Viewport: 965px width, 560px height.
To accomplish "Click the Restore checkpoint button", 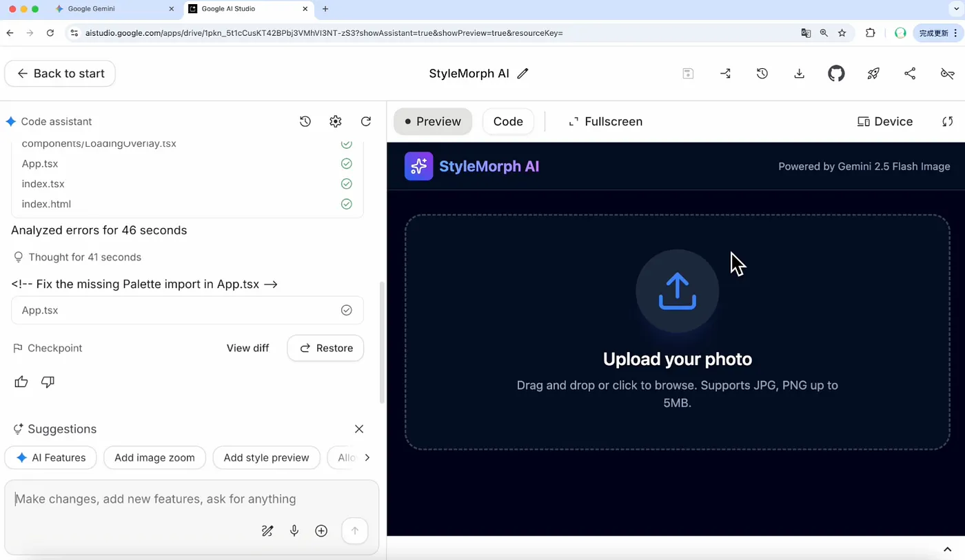I will (x=325, y=348).
